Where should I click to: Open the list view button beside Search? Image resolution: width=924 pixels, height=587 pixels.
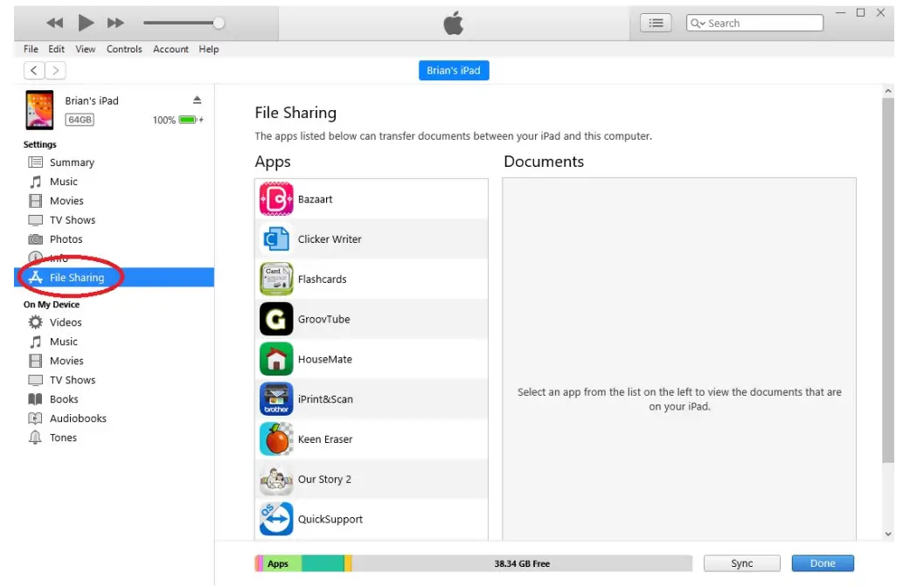(x=656, y=23)
